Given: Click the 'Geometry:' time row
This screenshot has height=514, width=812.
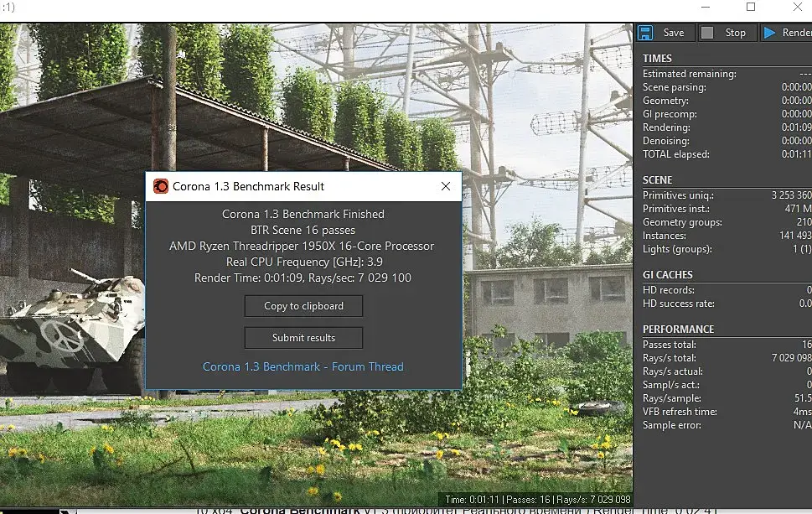Looking at the screenshot, I should tap(727, 101).
